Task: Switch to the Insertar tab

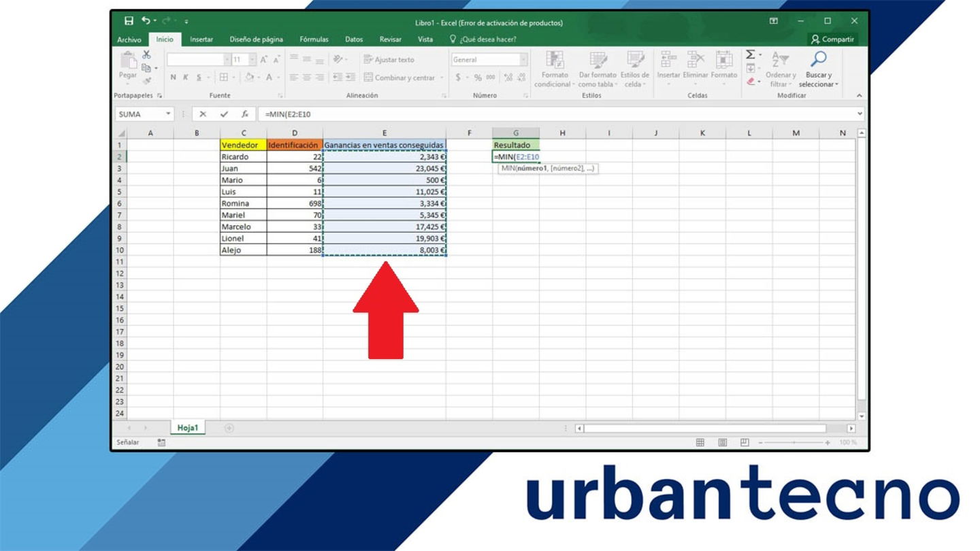Action: coord(201,39)
